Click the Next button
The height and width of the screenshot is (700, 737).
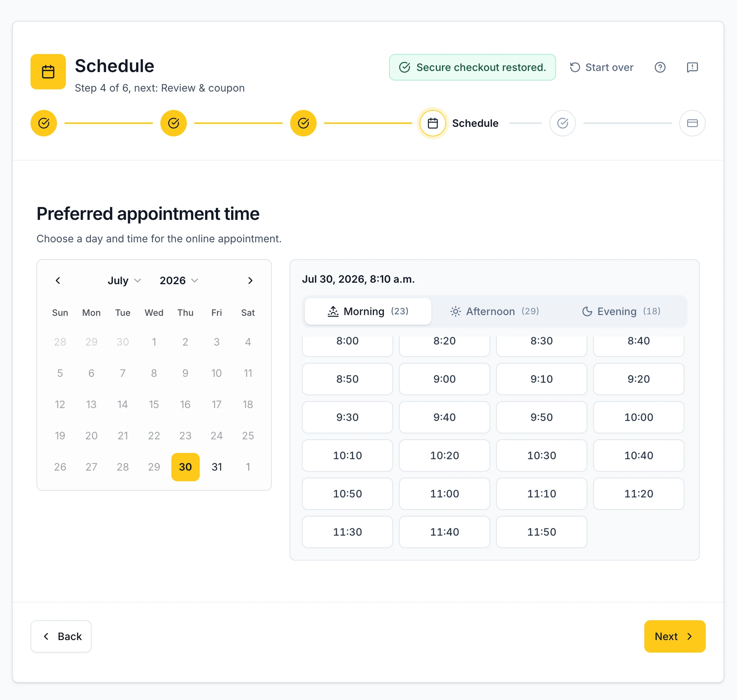pyautogui.click(x=674, y=636)
